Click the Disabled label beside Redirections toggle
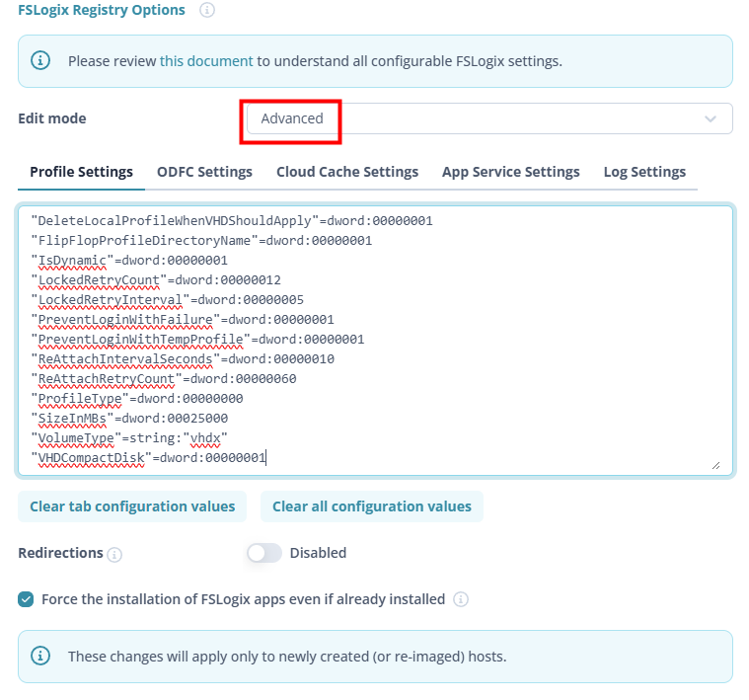Viewport: 749px width, 700px height. pos(318,553)
